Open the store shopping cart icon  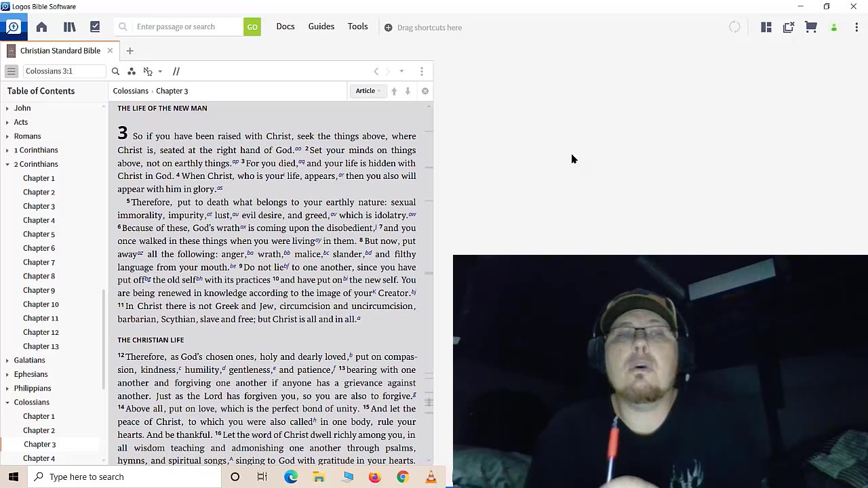click(x=811, y=27)
